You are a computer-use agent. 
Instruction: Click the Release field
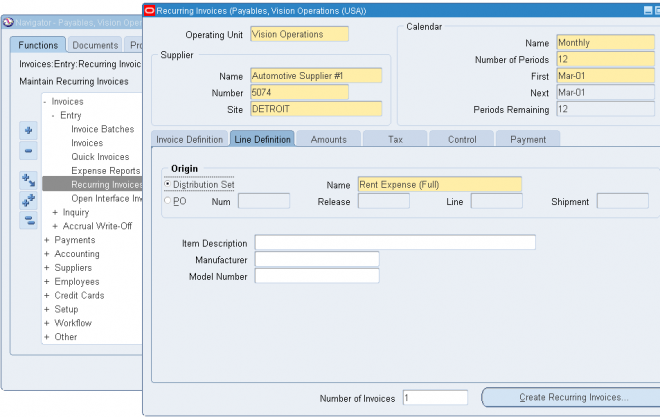[384, 201]
